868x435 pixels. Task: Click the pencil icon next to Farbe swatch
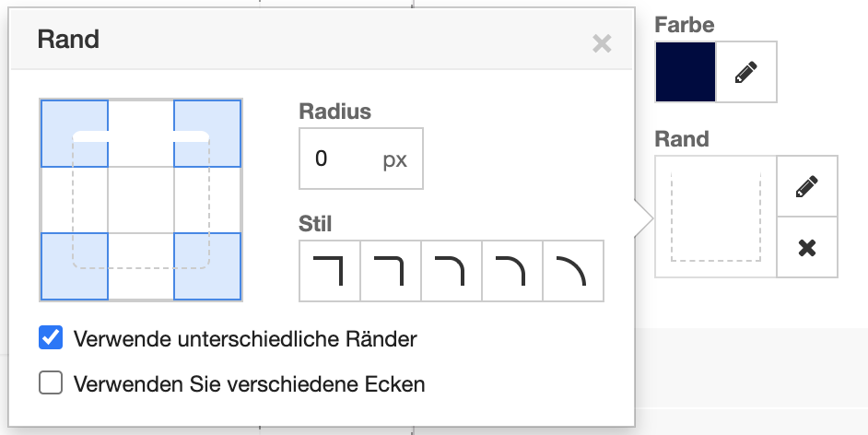tap(745, 72)
